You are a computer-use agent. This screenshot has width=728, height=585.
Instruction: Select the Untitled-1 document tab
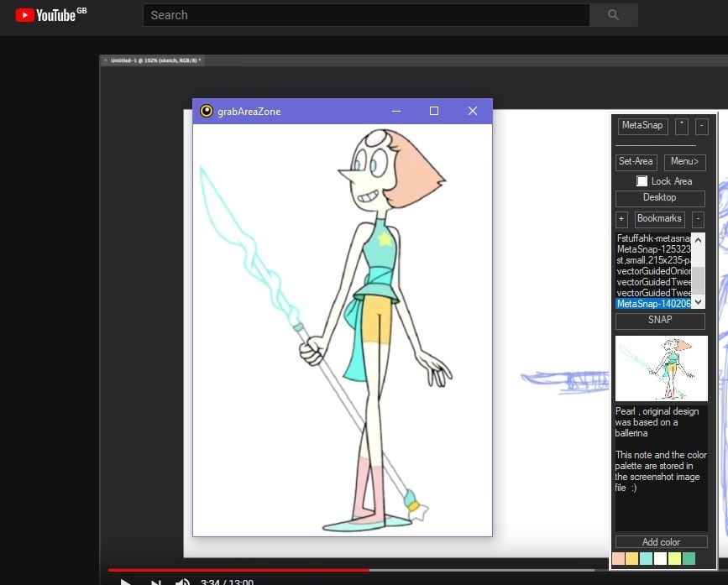point(155,60)
